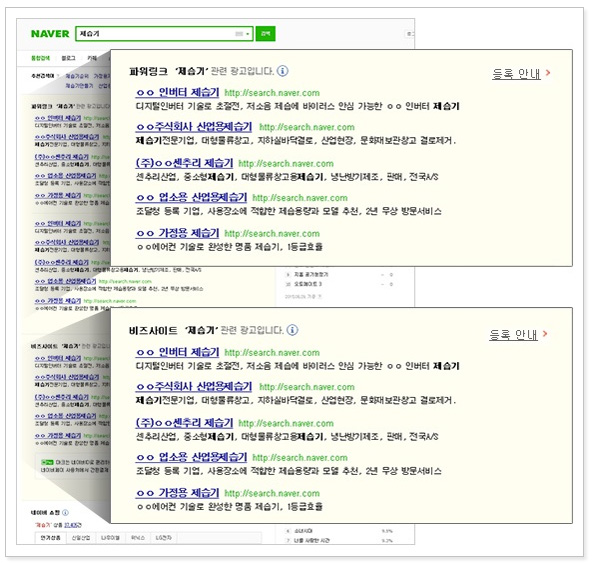Select the 통합검색 tab
Viewport: 594px width, 564px height.
[x=40, y=58]
